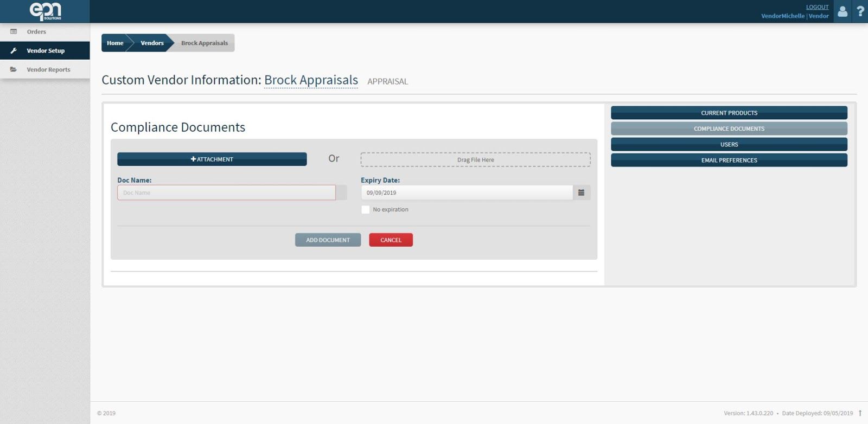Click the Orders list icon in sidebar
868x424 pixels.
click(x=14, y=31)
